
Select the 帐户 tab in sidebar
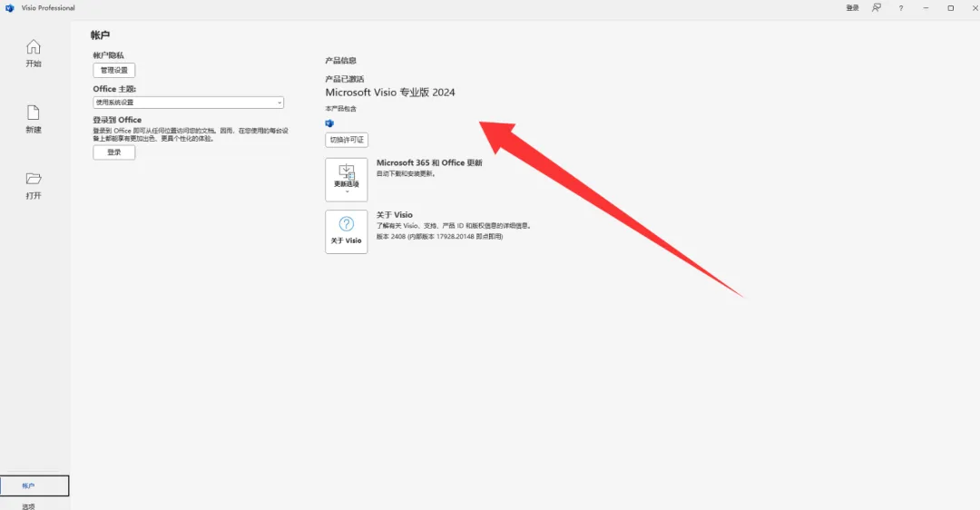click(x=34, y=485)
